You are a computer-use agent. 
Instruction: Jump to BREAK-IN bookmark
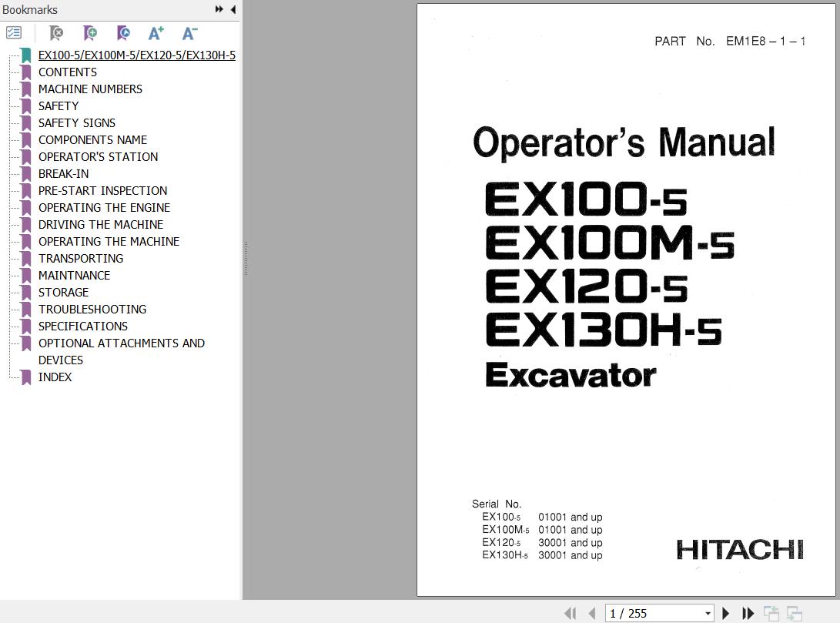(x=63, y=173)
